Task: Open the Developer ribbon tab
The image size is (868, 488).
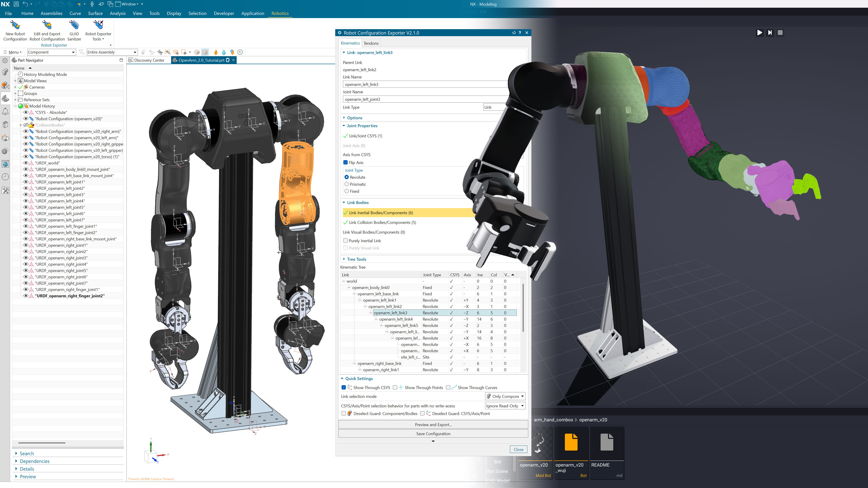Action: pos(224,14)
